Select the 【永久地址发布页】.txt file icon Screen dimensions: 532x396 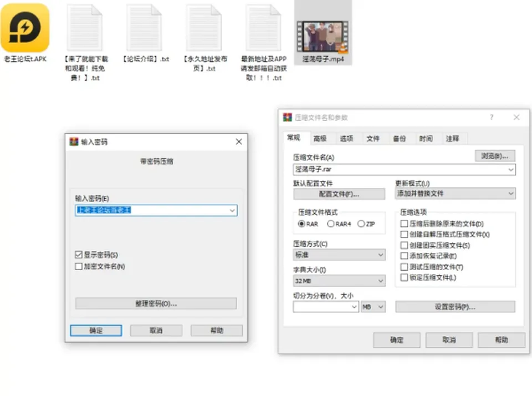[204, 28]
